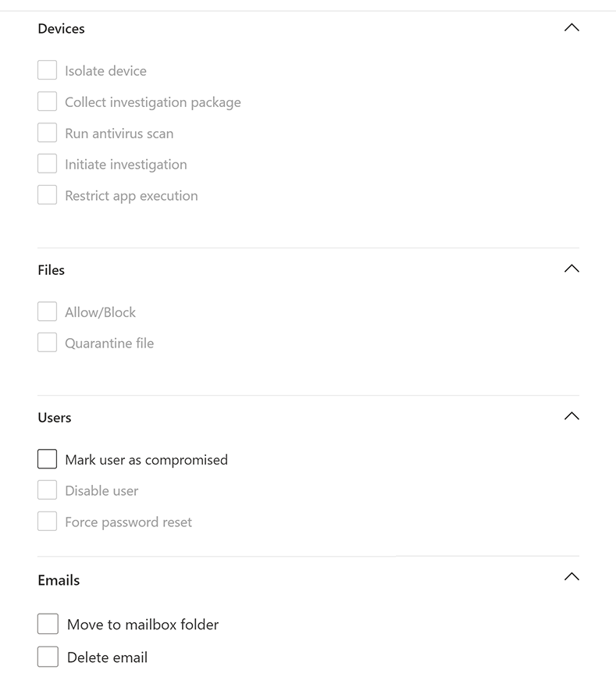This screenshot has width=616, height=691.
Task: Tick the Delete email checkbox
Action: click(48, 657)
